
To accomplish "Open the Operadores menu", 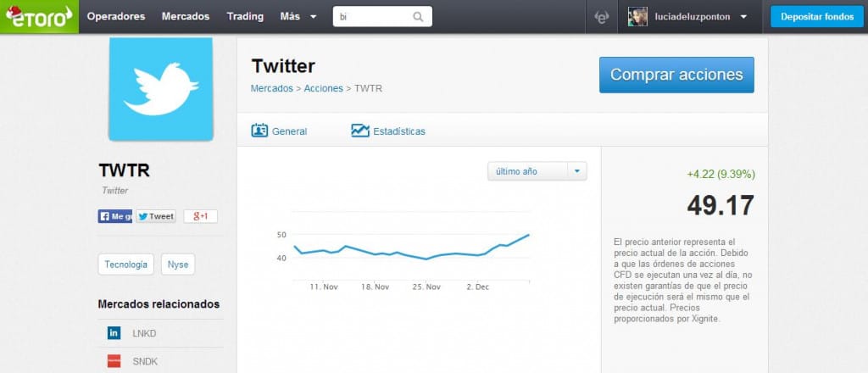I will (116, 17).
